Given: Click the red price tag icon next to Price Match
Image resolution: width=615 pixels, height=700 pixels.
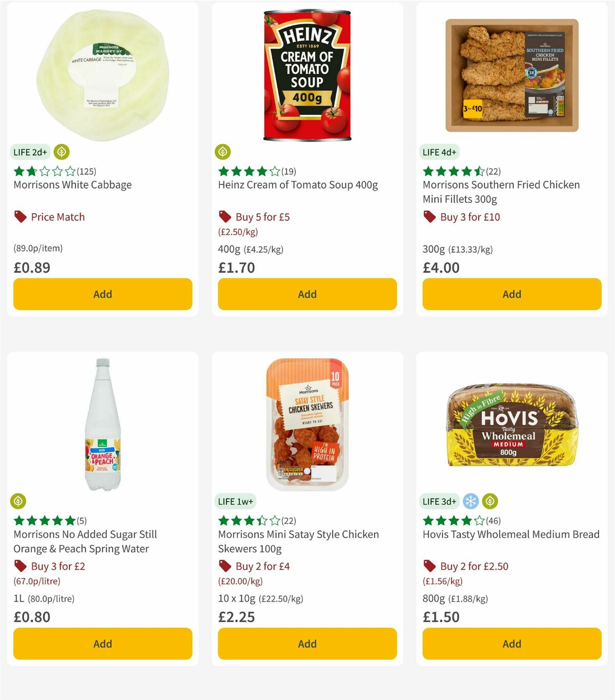Looking at the screenshot, I should click(x=19, y=217).
